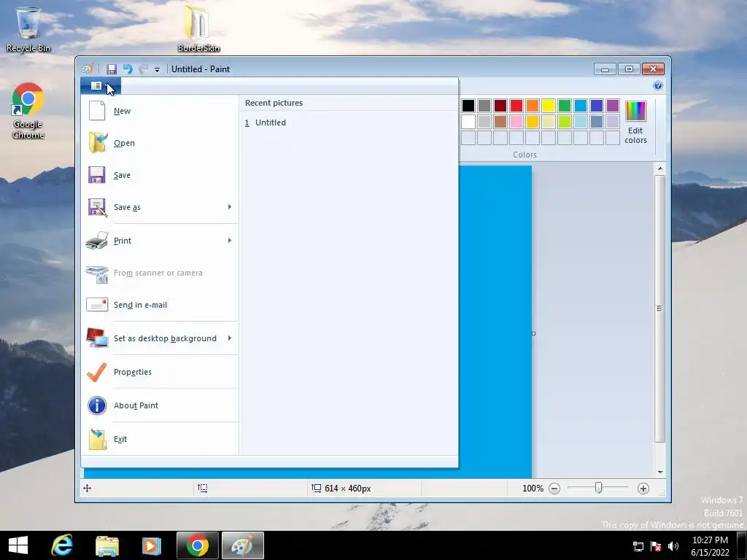The height and width of the screenshot is (560, 747).
Task: Pick the red color swatch
Action: (x=516, y=105)
